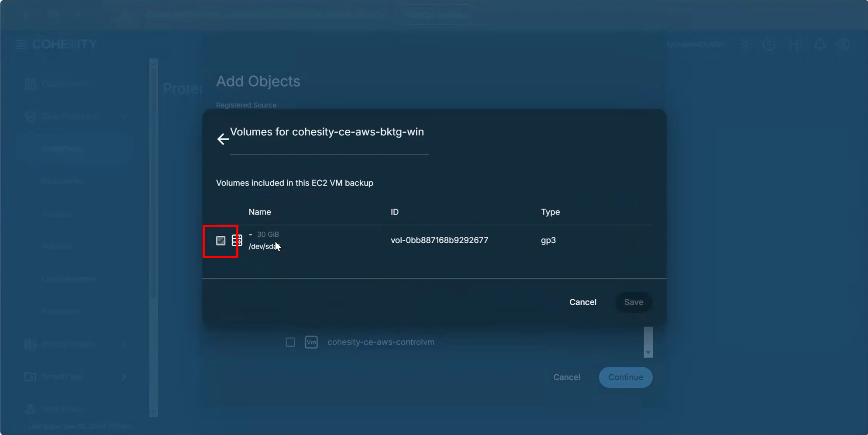Open the help question mark icon
Image resolution: width=868 pixels, height=435 pixels.
(x=769, y=44)
